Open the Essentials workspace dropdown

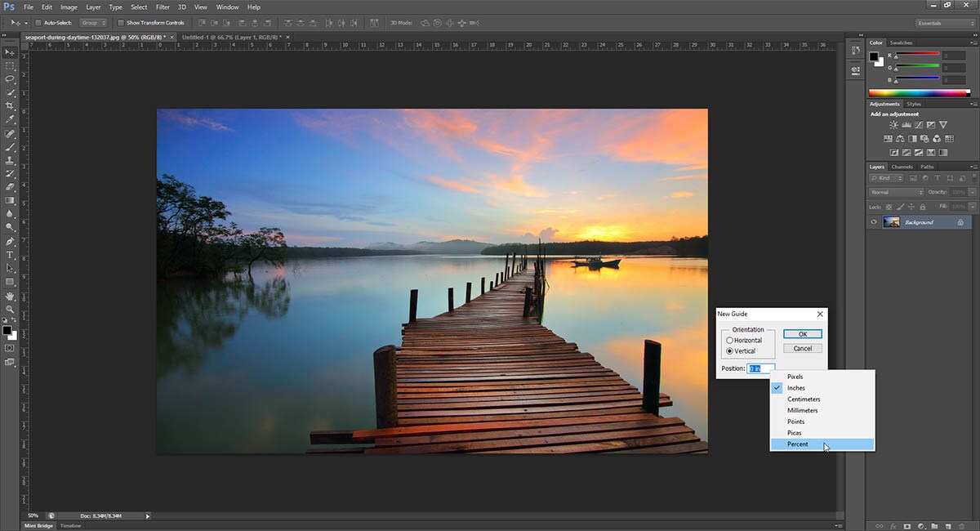coord(945,23)
